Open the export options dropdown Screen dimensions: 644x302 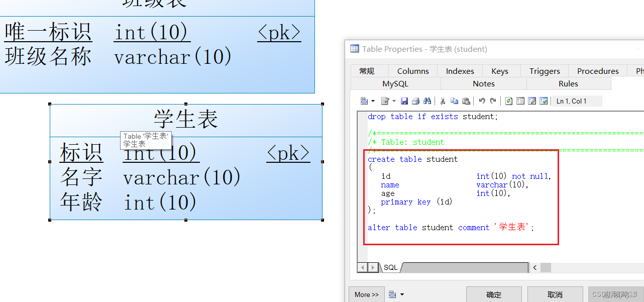click(372, 101)
